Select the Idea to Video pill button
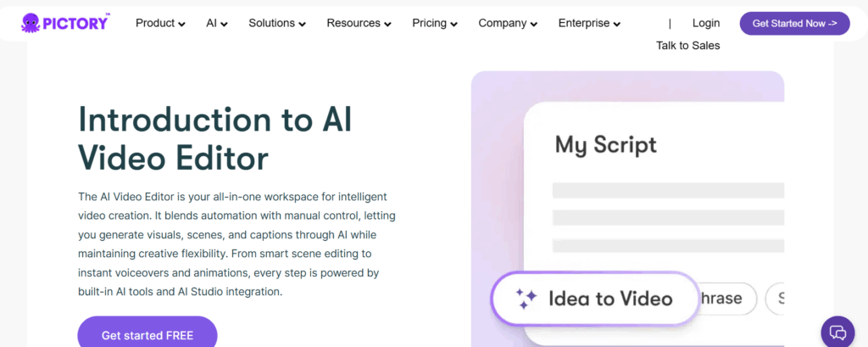This screenshot has height=347, width=868. click(595, 299)
